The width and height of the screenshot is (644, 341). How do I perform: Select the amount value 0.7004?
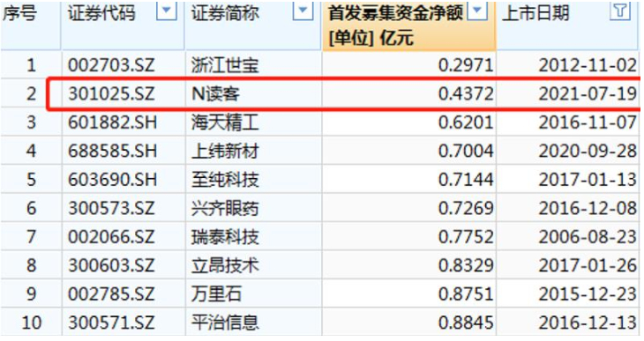pyautogui.click(x=466, y=151)
